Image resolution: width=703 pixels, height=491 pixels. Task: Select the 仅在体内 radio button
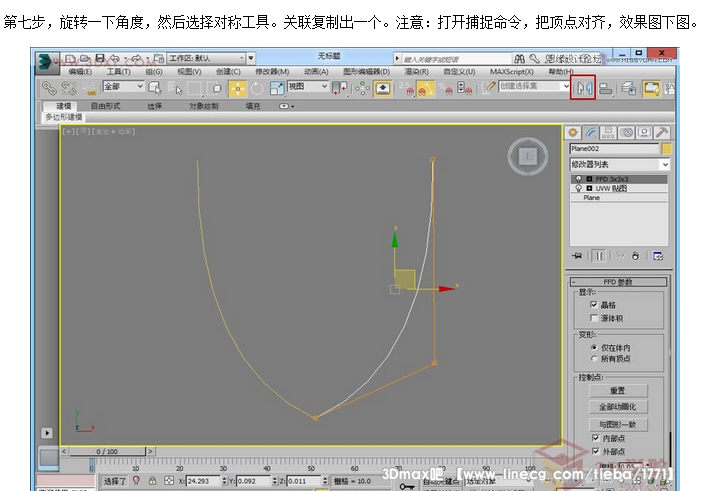click(594, 347)
